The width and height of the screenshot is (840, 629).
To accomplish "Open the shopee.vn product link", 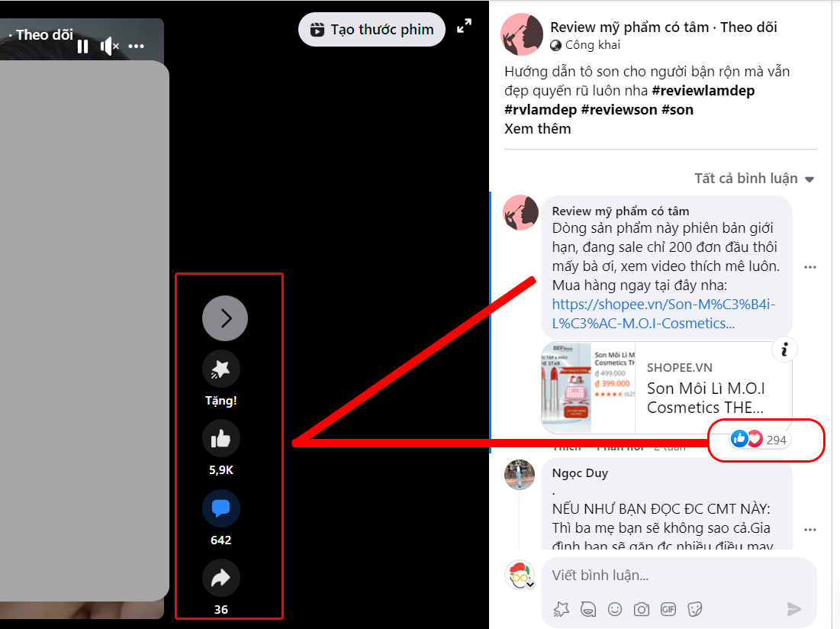I will point(664,314).
